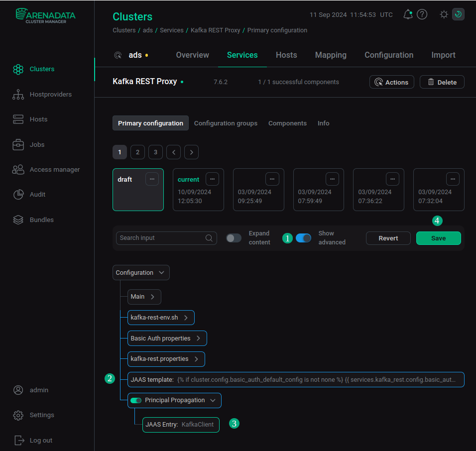
Task: Open menu on 03/09/2024 07:59:49 card
Action: point(332,179)
